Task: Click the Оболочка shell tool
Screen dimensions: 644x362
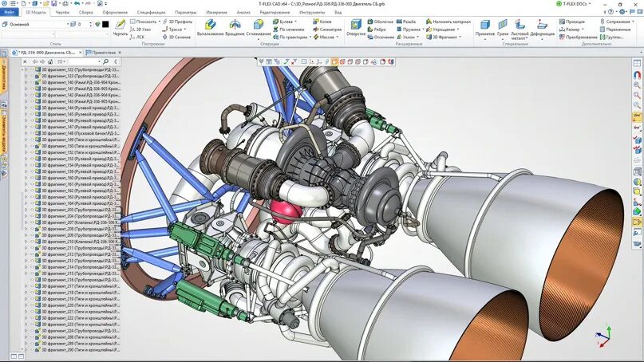Action: click(381, 22)
